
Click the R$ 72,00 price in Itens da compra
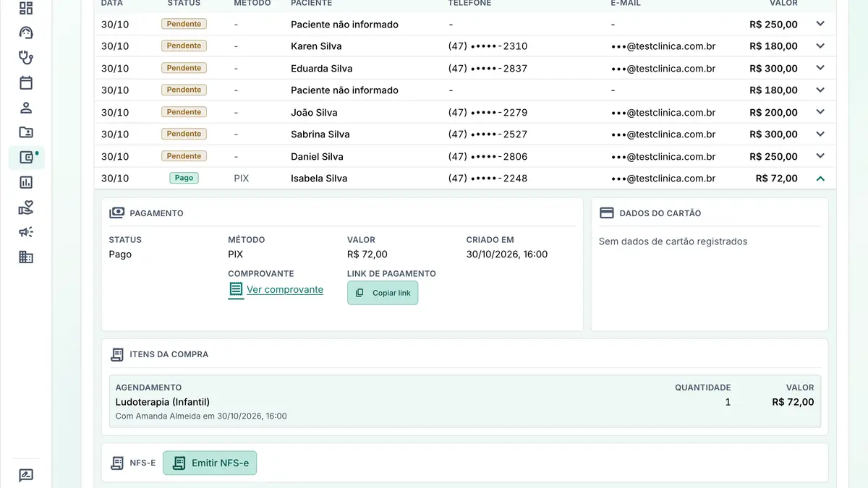793,402
